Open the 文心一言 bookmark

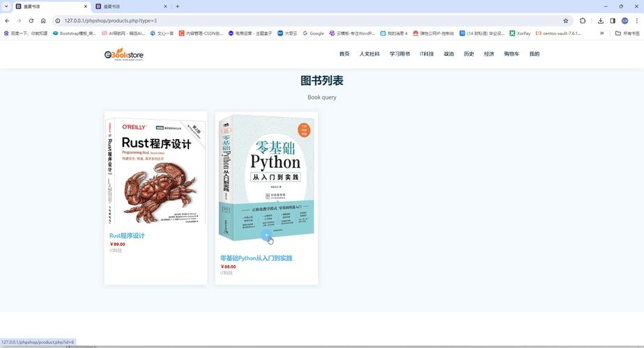tap(162, 33)
